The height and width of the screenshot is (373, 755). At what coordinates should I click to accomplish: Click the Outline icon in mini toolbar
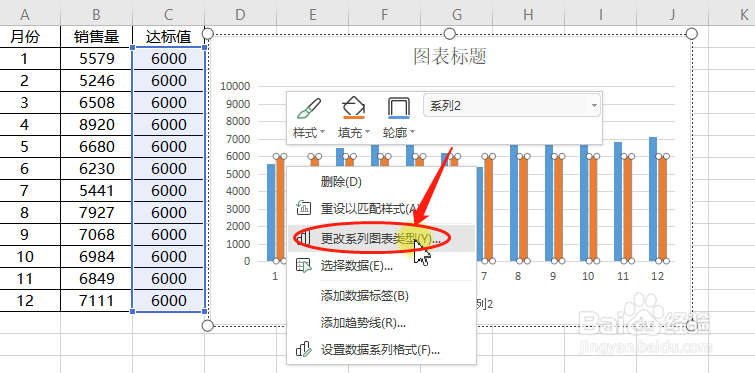399,108
